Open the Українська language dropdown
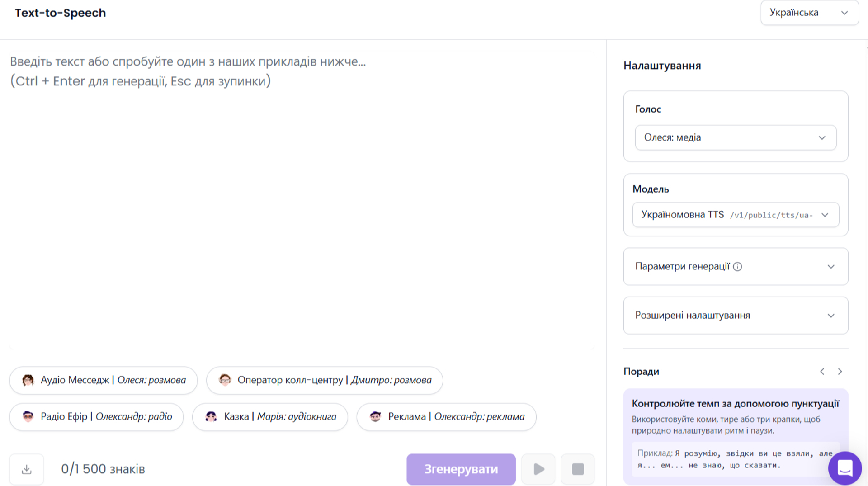 click(809, 13)
